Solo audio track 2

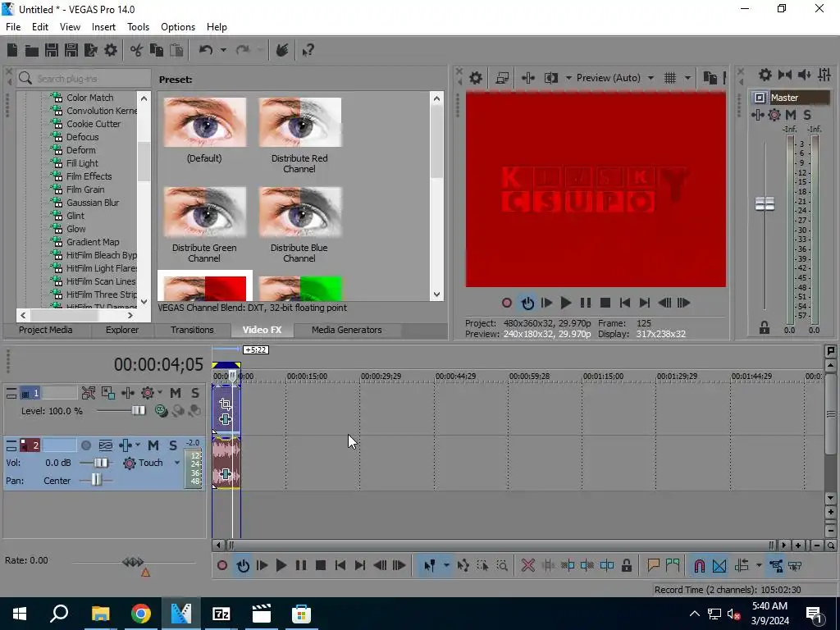pyautogui.click(x=173, y=445)
